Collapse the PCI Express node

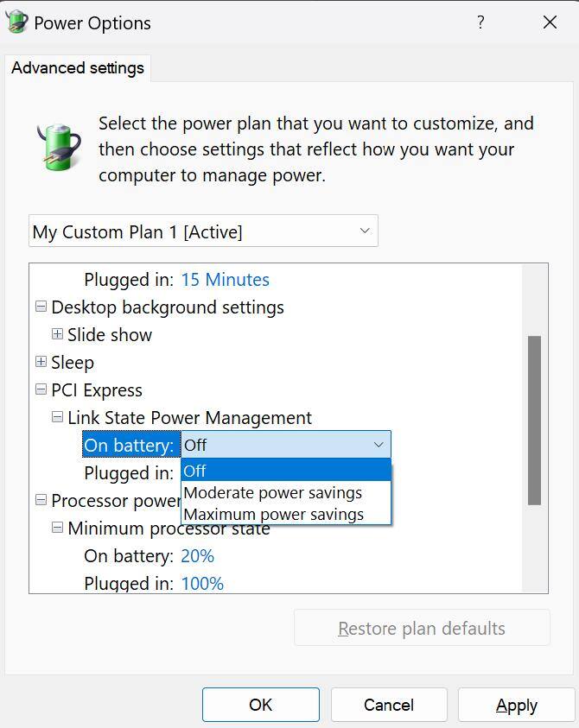tap(41, 389)
